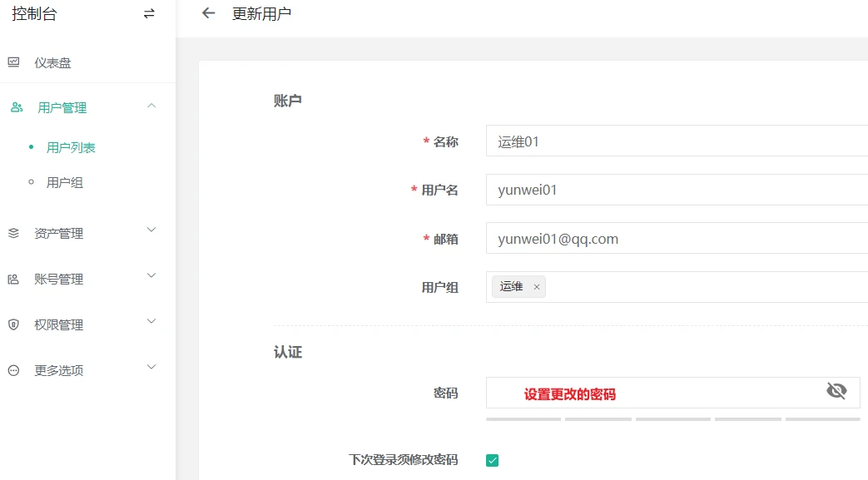This screenshot has width=868, height=480.
Task: Click the 更新用户 page title
Action: [261, 13]
